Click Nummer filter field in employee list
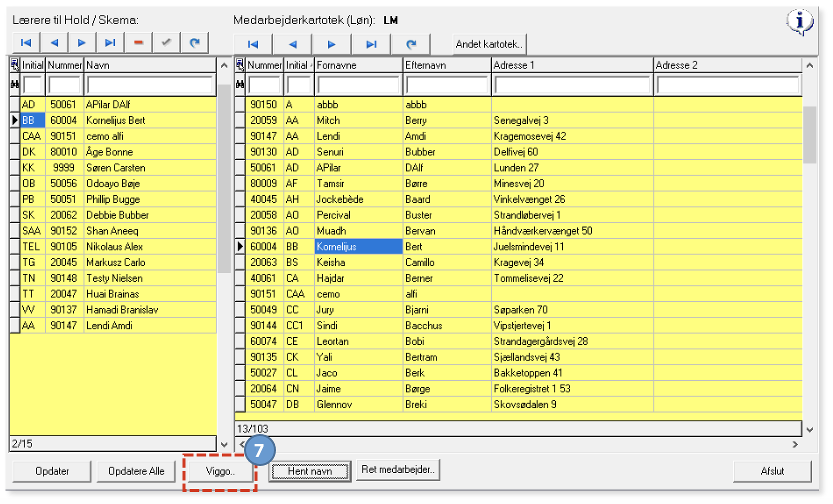The width and height of the screenshot is (833, 504). [x=264, y=85]
